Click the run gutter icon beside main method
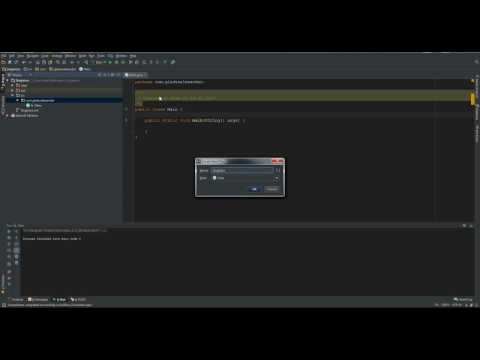This screenshot has height=360, width=480. click(x=126, y=121)
